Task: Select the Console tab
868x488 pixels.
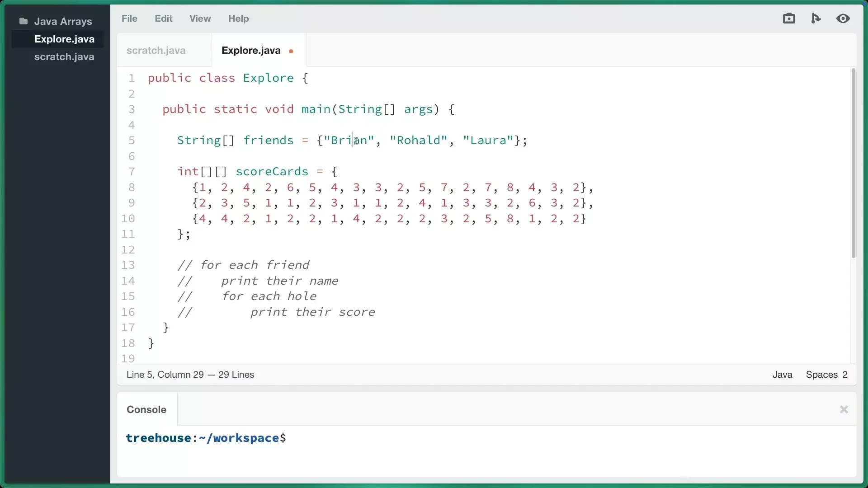Action: click(x=146, y=409)
